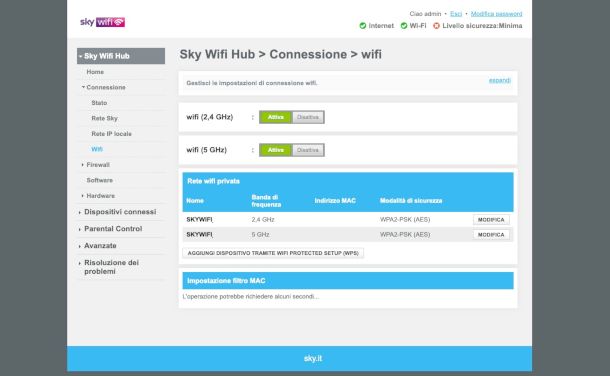
Task: Click Ciao admin greeting text
Action: [x=425, y=14]
